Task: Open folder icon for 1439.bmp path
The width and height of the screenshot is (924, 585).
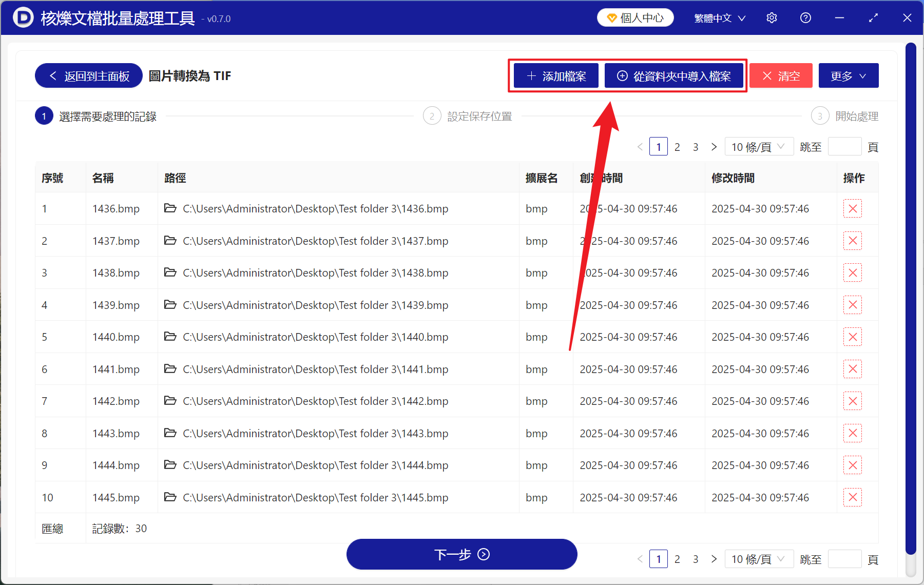Action: point(170,304)
